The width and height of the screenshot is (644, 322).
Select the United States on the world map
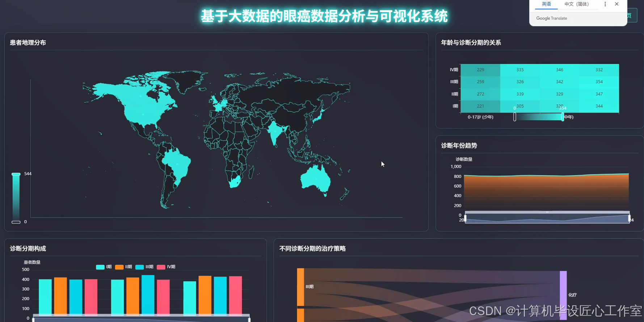point(143,114)
